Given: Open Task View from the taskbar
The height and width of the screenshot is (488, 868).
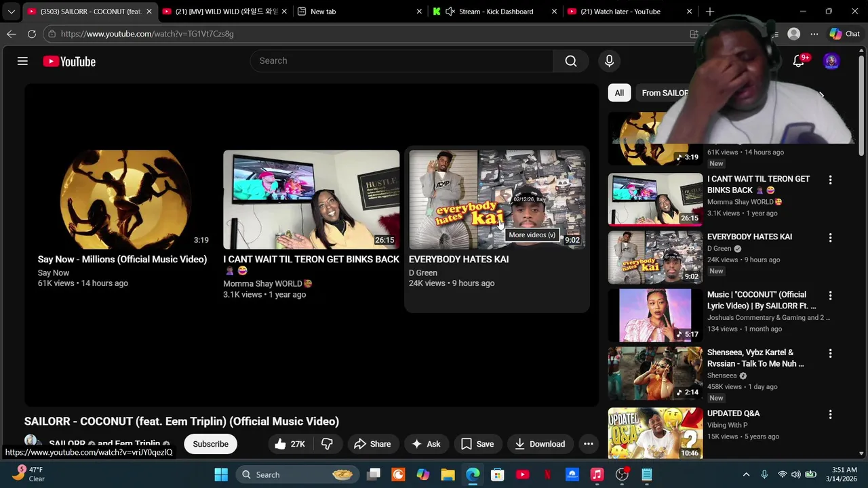Looking at the screenshot, I should tap(374, 474).
